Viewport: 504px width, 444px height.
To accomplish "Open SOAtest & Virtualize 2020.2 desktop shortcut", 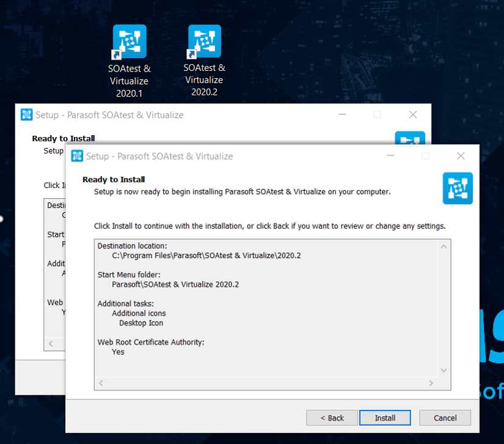I will pyautogui.click(x=205, y=61).
